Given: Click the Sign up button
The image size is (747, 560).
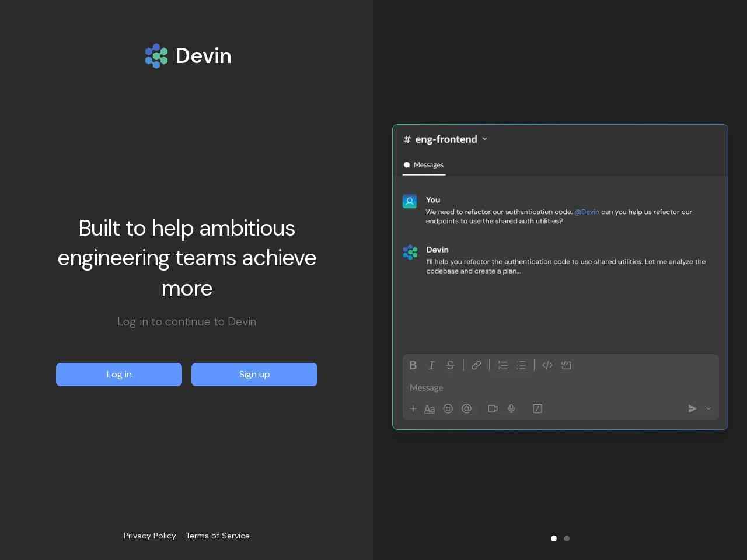Looking at the screenshot, I should click(x=254, y=374).
